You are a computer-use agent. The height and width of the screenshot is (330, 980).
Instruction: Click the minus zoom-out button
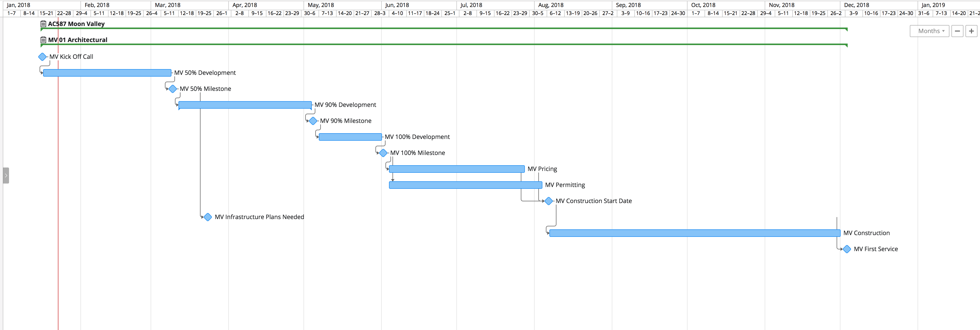click(957, 31)
